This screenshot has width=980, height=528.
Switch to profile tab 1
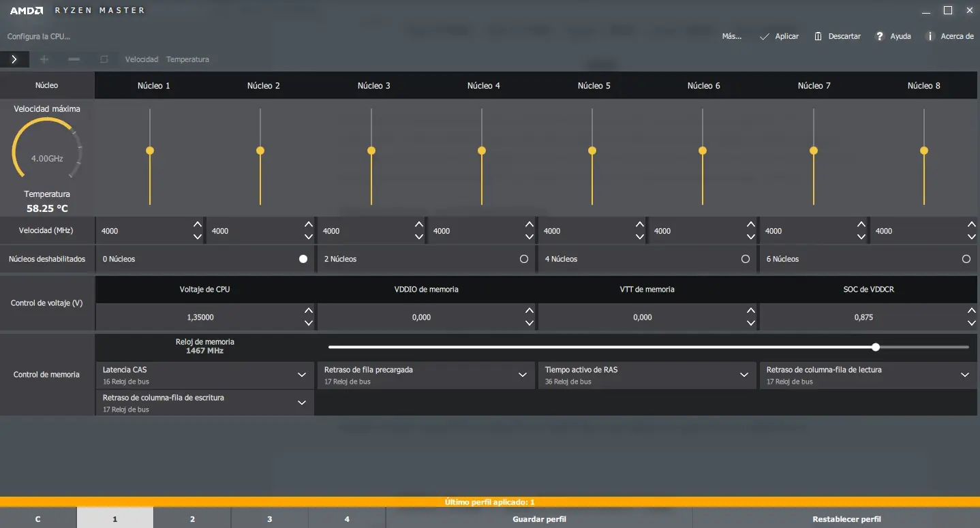pos(115,518)
